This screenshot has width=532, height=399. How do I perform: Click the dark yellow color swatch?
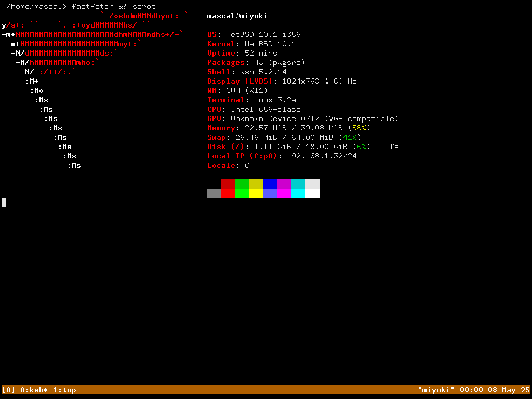[x=256, y=184]
